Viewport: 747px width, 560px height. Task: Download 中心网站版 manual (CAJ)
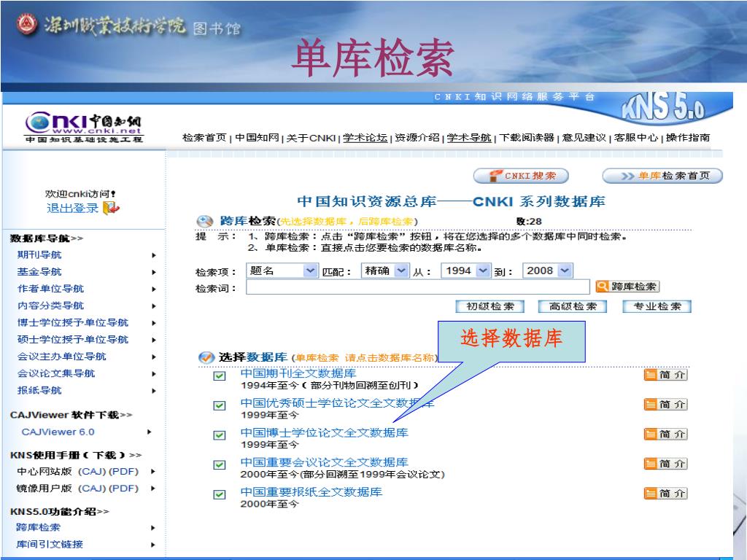[x=92, y=472]
